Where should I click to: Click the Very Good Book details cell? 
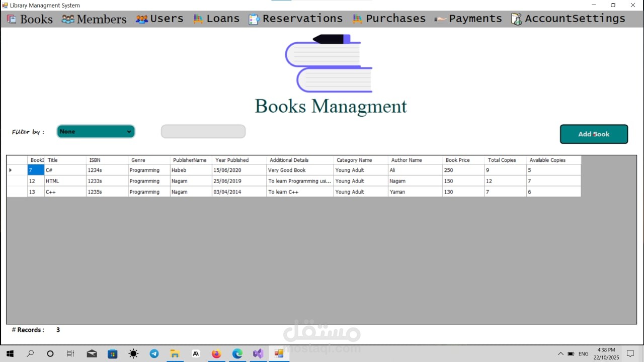pyautogui.click(x=300, y=170)
